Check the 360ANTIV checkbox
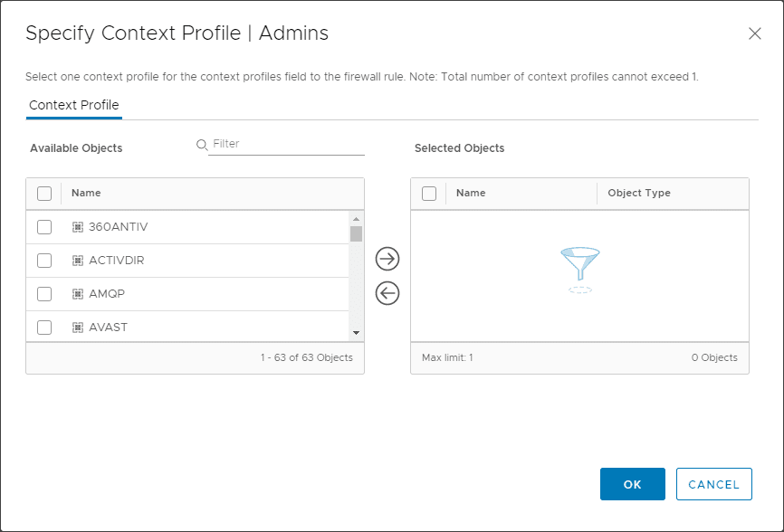The image size is (784, 532). (44, 227)
